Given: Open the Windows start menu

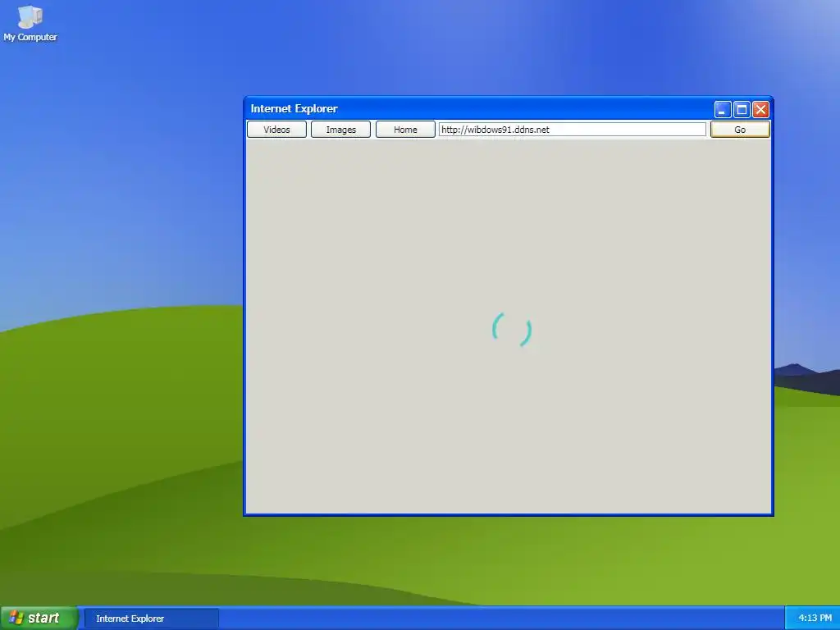Looking at the screenshot, I should click(39, 619).
